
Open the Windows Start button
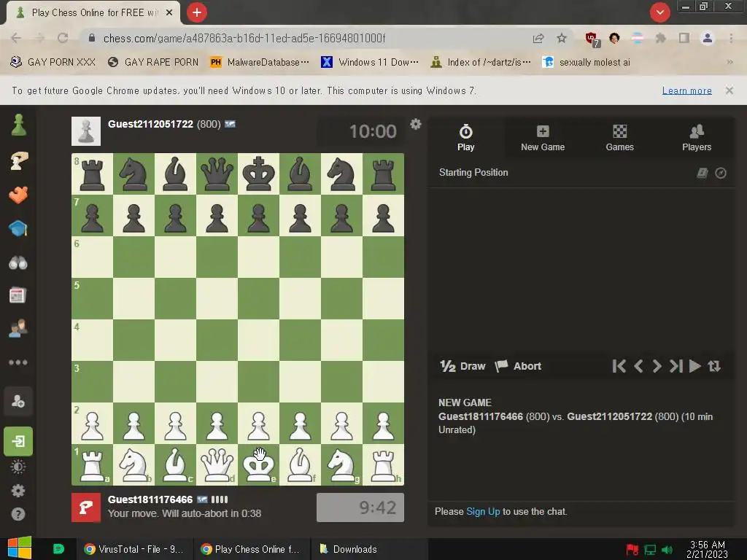click(19, 548)
